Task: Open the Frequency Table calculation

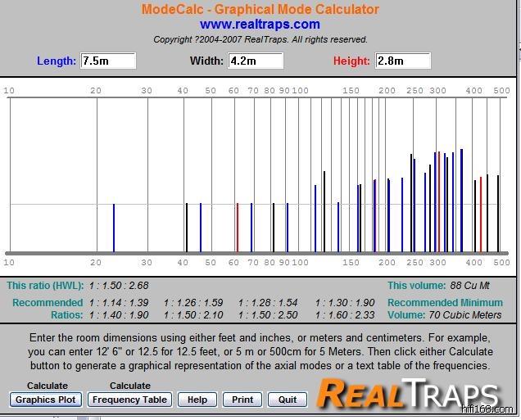Action: pos(129,400)
